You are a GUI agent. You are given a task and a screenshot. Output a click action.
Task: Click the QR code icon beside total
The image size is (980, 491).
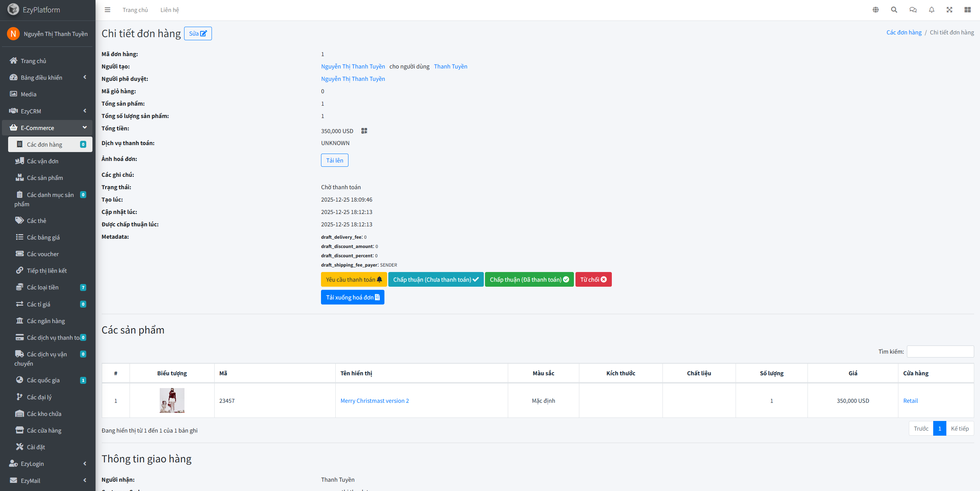364,131
